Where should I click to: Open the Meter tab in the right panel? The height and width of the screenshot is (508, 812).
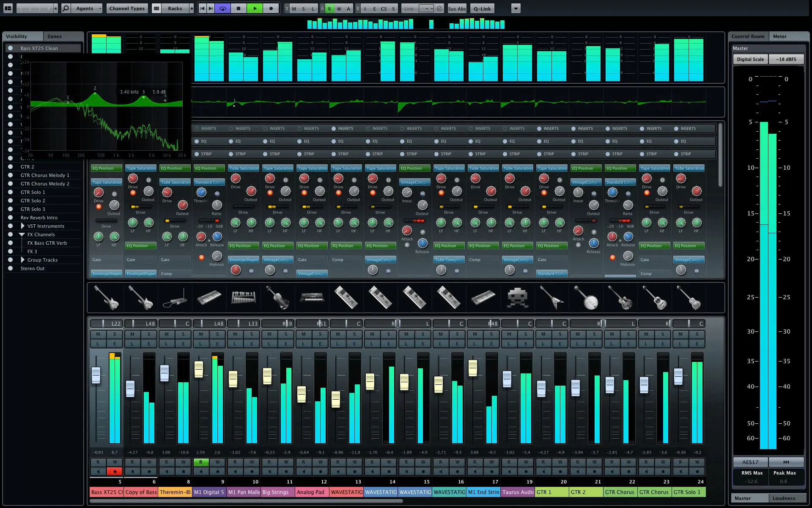779,36
